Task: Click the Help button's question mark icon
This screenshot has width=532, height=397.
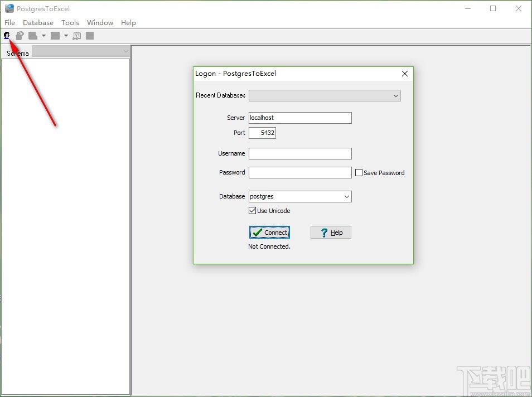Action: [324, 232]
